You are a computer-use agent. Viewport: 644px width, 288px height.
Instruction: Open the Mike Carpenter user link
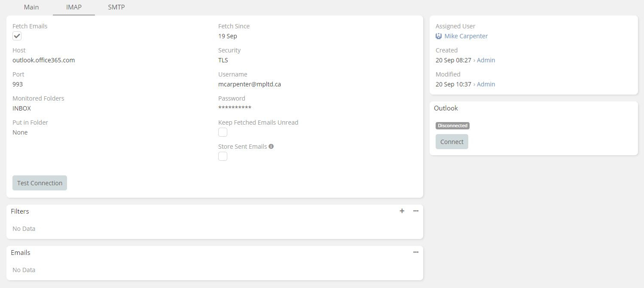466,36
